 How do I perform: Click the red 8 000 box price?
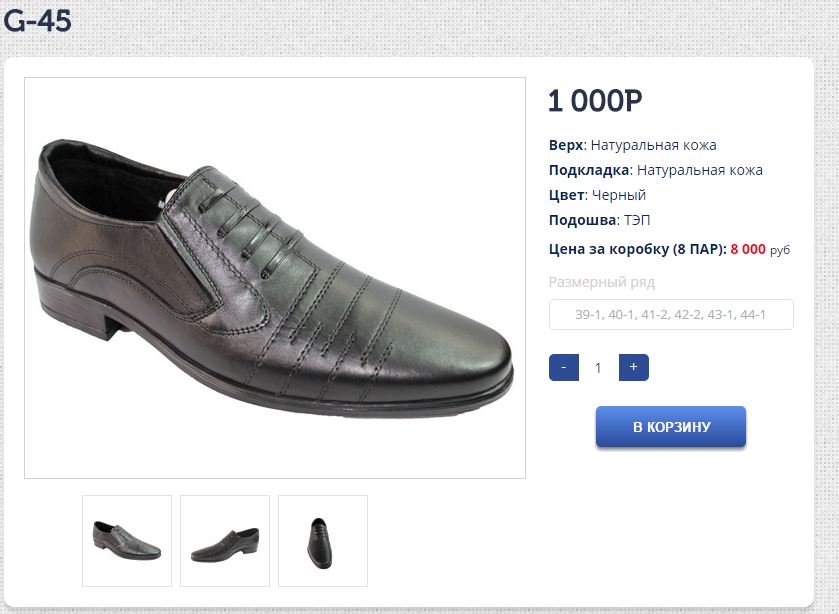(748, 249)
